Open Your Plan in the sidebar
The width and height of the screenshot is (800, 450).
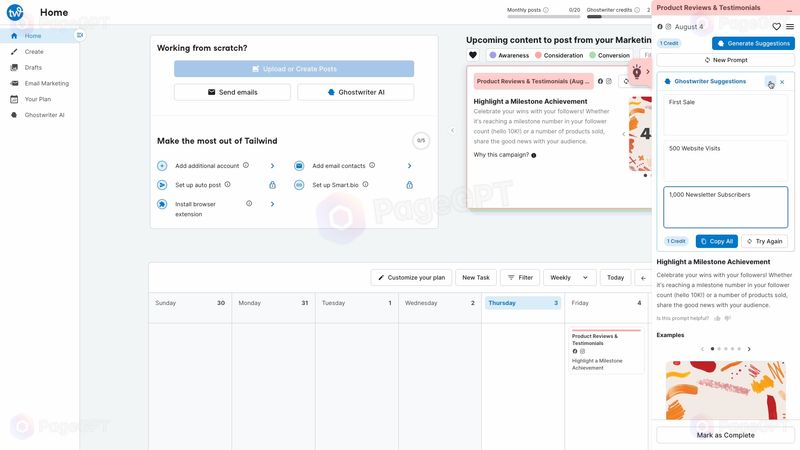pos(39,99)
